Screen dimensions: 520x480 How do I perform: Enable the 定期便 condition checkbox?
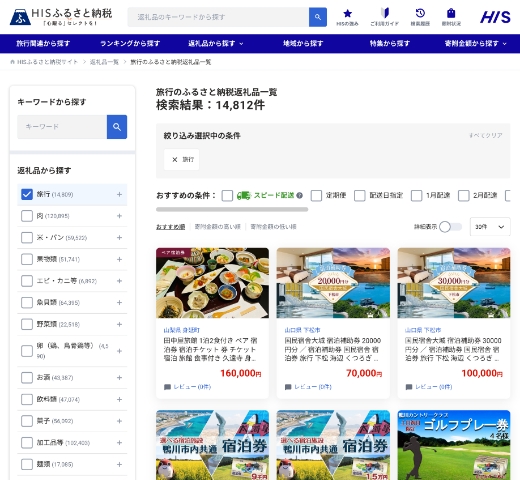pos(316,196)
